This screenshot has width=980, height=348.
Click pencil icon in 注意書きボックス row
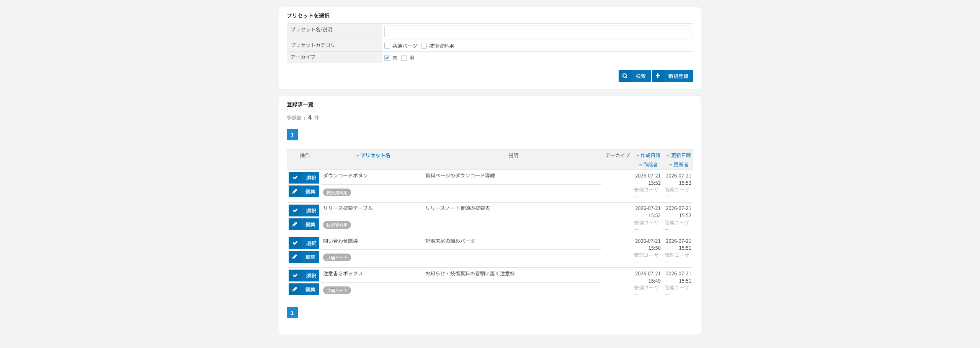295,289
